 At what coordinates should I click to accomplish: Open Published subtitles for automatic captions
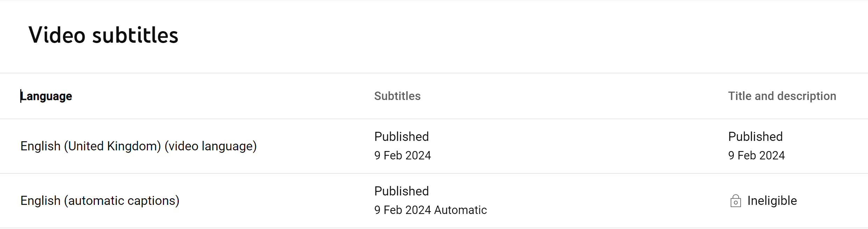click(401, 191)
